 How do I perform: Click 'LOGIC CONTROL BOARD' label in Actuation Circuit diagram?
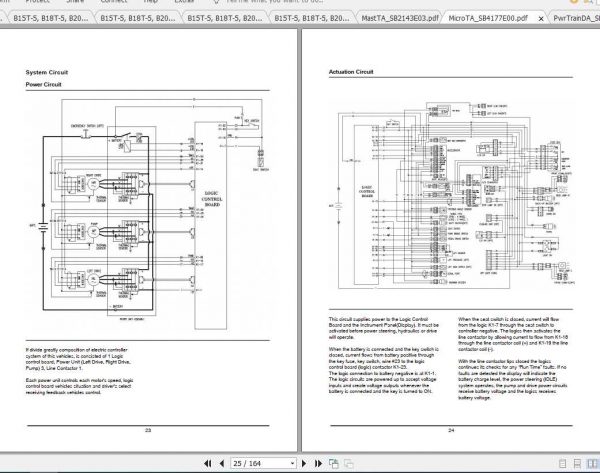coord(367,191)
